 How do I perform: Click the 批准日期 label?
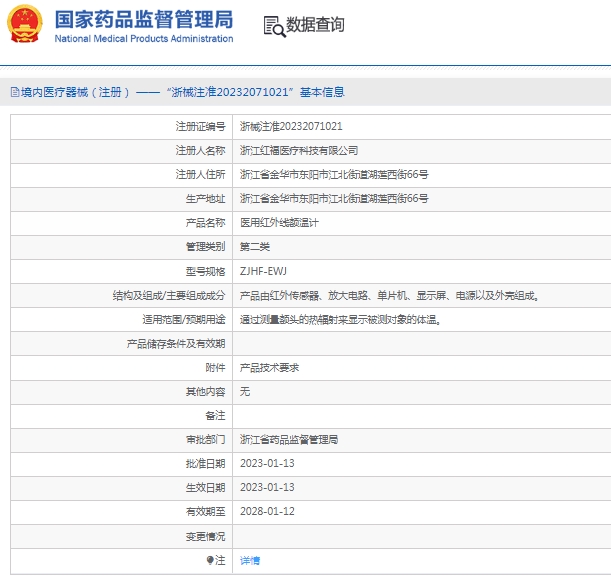point(205,463)
